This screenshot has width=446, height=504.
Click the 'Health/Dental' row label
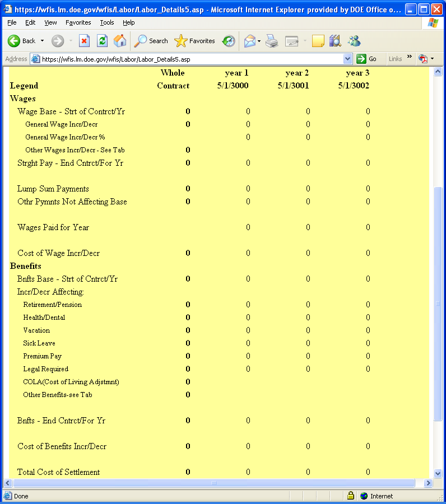tap(44, 318)
